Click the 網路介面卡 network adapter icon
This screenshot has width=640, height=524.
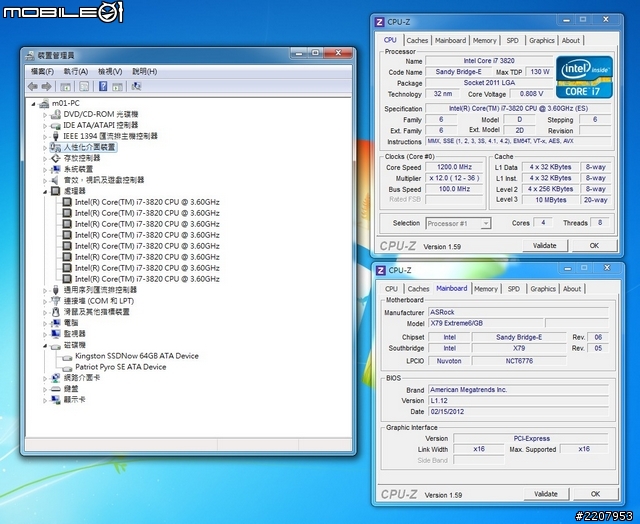point(56,378)
